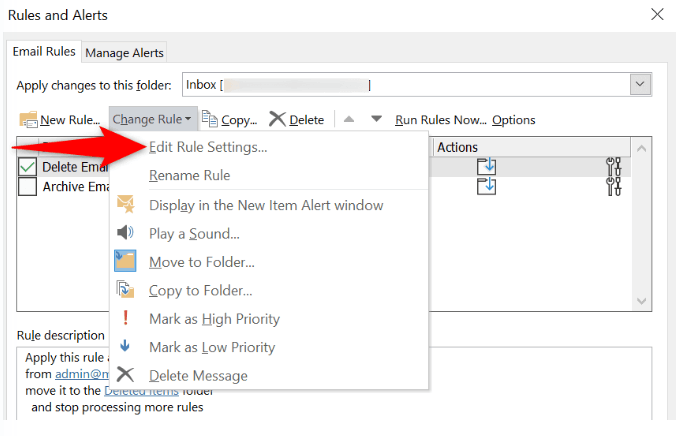Click Run Rules Now button

tap(440, 120)
